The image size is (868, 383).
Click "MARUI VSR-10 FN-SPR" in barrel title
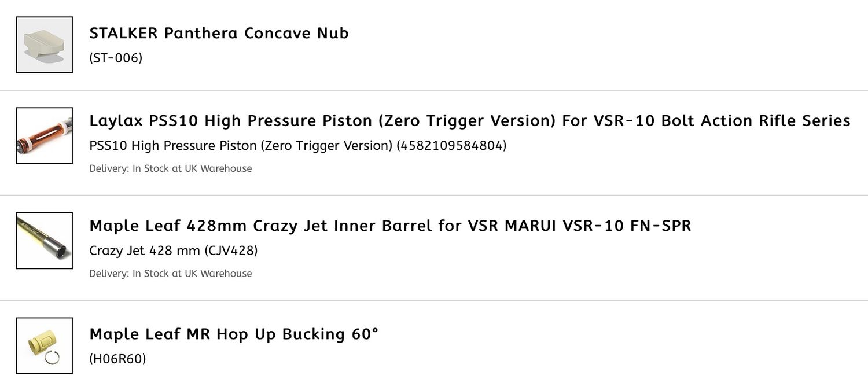coord(598,225)
